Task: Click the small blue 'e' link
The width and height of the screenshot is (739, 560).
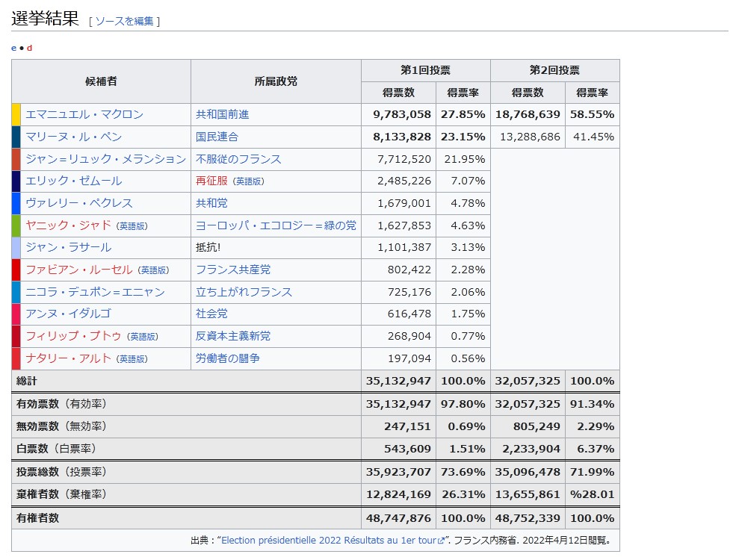Action: (13, 48)
